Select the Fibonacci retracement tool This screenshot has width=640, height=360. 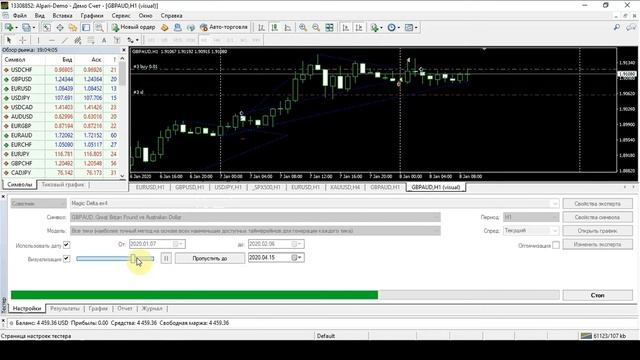[x=91, y=40]
